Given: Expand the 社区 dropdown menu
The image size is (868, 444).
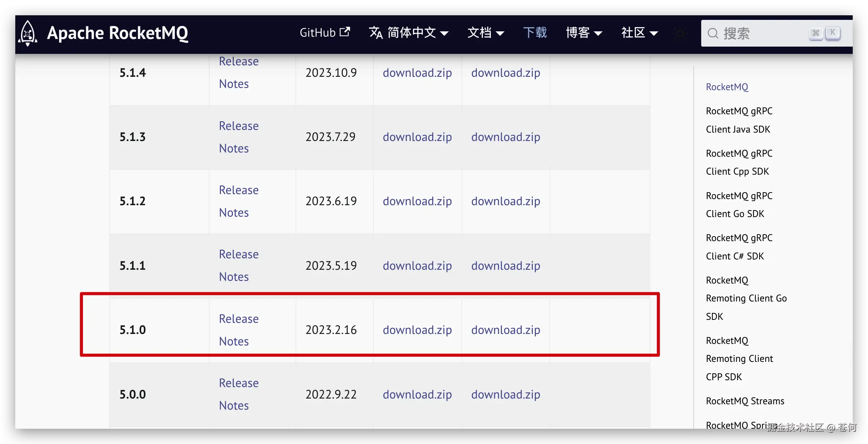Looking at the screenshot, I should (639, 33).
